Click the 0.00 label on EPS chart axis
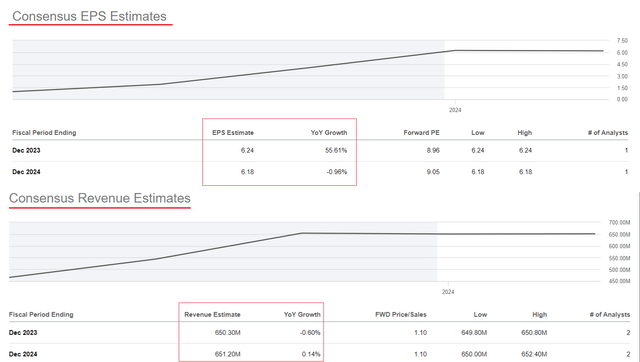640x362 pixels. tap(622, 99)
